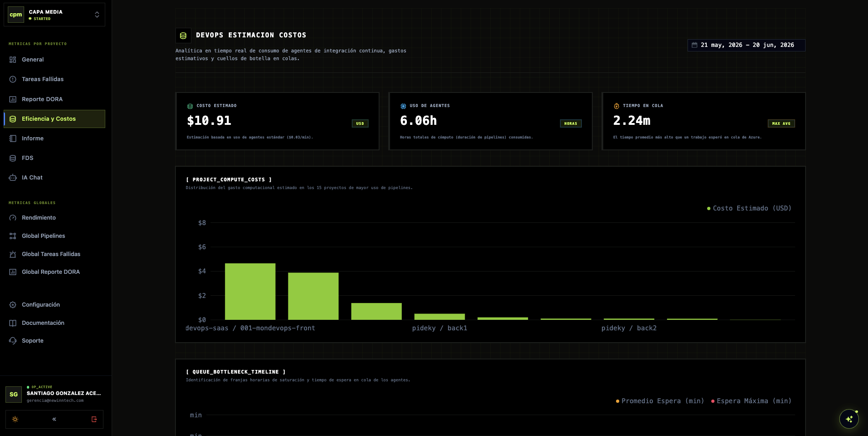868x436 pixels.
Task: Click the MAX AVG badge
Action: pos(781,123)
